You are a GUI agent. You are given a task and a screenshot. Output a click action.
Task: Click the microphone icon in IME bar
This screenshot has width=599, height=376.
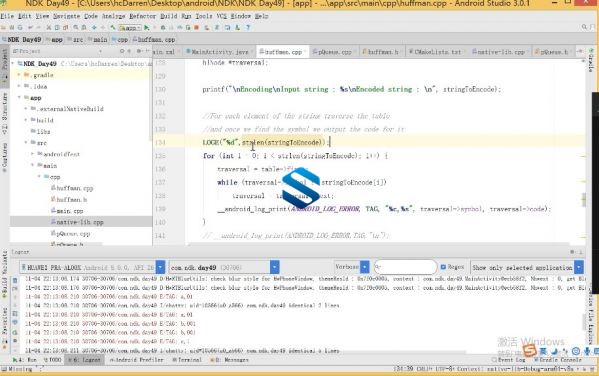[586, 351]
